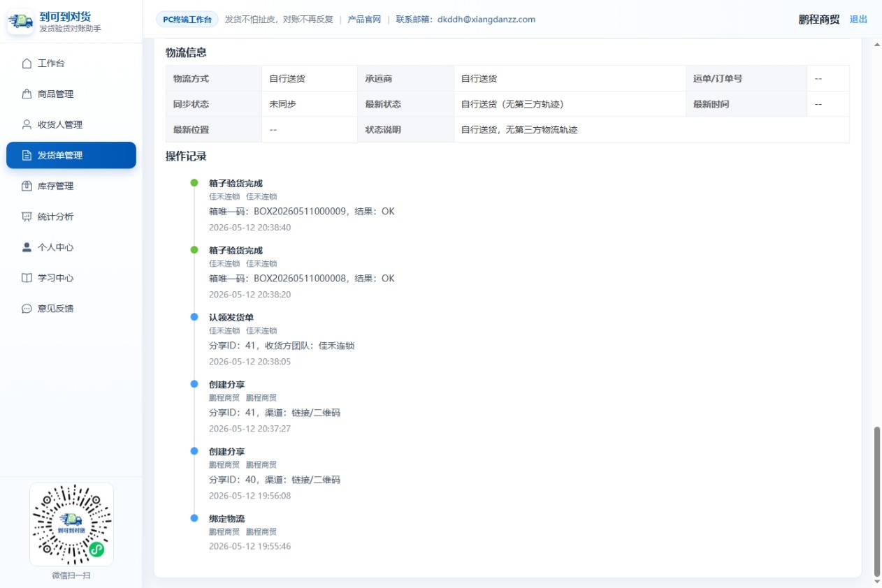This screenshot has height=588, width=882.
Task: Click blue dot beside 分享ID 40 创建分享
Action: 194,451
